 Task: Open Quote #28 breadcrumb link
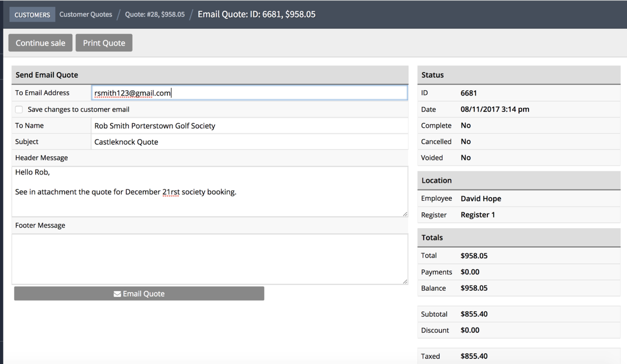(x=155, y=14)
